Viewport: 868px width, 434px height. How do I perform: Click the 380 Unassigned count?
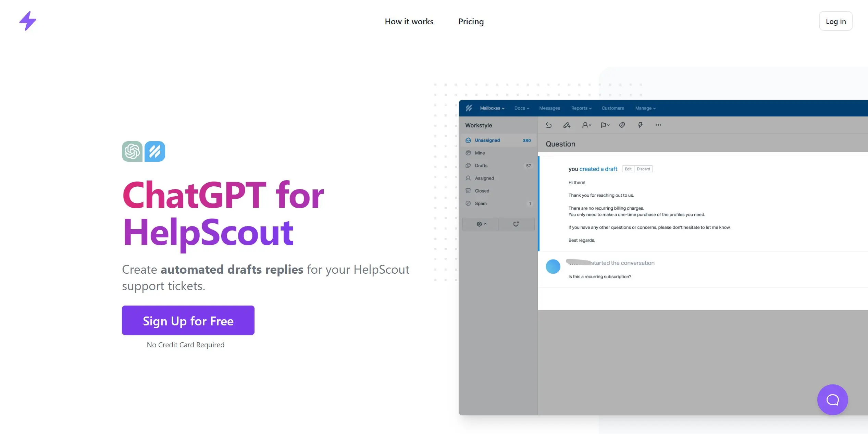(526, 140)
